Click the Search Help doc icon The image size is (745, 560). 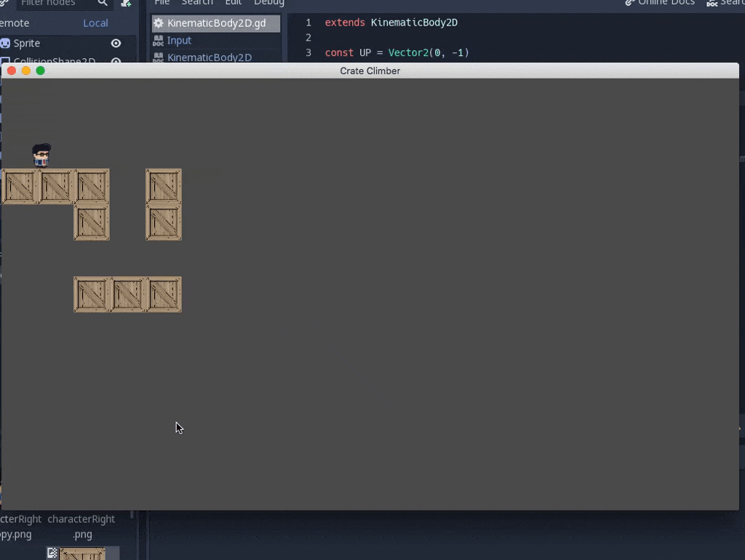tap(712, 3)
